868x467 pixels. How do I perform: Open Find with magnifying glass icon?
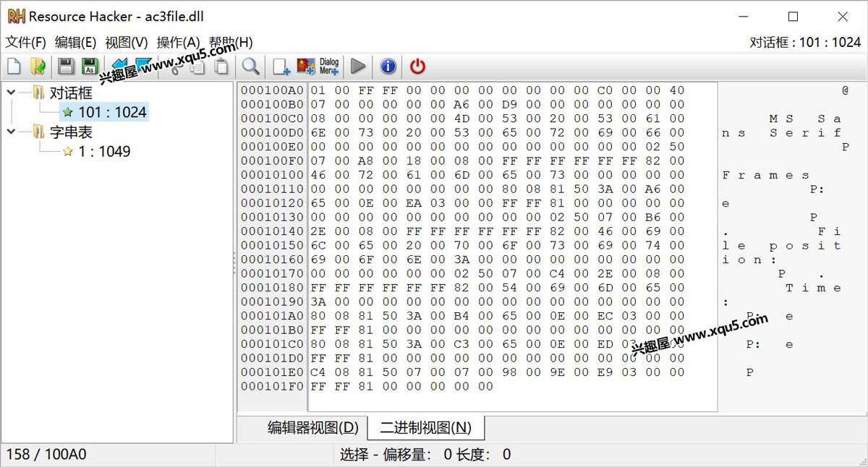coord(251,67)
